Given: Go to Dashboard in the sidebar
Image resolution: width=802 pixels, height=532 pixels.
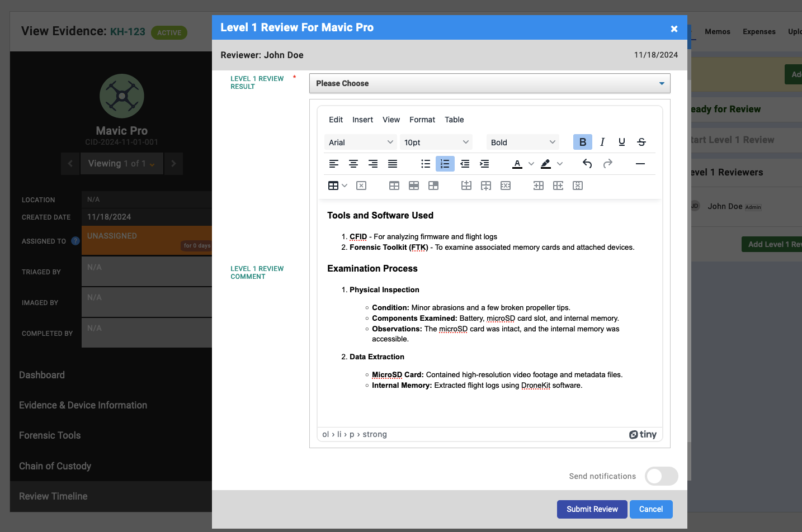Looking at the screenshot, I should click(x=42, y=375).
